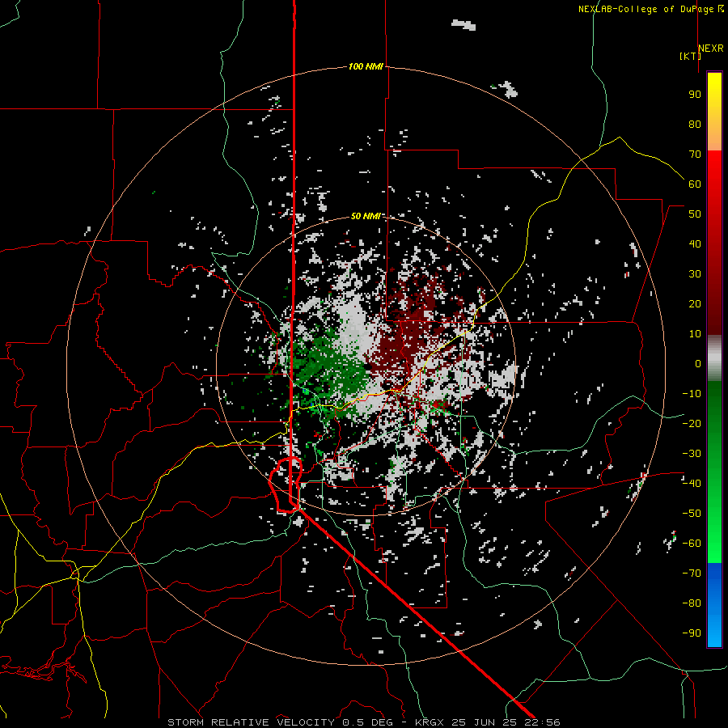Click the NEXR label at top right
The image size is (728, 728).
click(711, 49)
